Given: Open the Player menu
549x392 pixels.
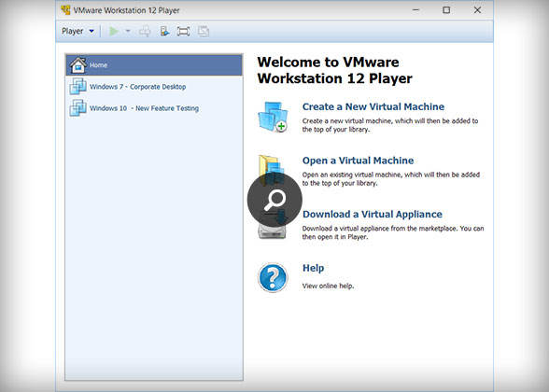Looking at the screenshot, I should pyautogui.click(x=77, y=31).
